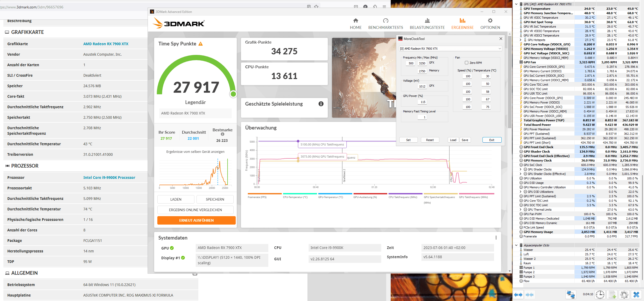Click the clock icon to reset sensor timer
The width and height of the screenshot is (644, 301).
[x=600, y=295]
